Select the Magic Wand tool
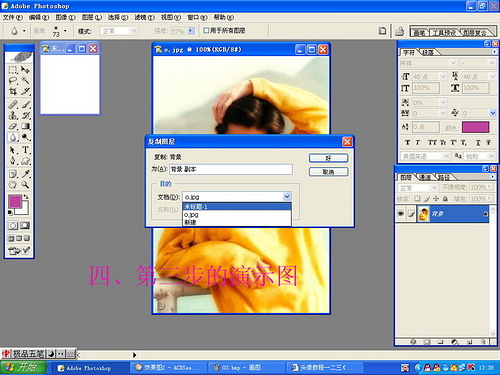 pos(25,80)
